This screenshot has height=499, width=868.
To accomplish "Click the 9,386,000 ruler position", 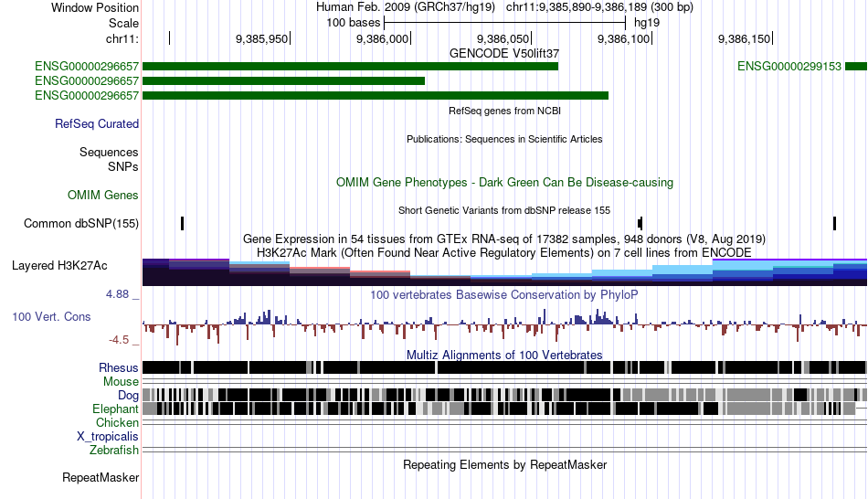I will tap(383, 38).
